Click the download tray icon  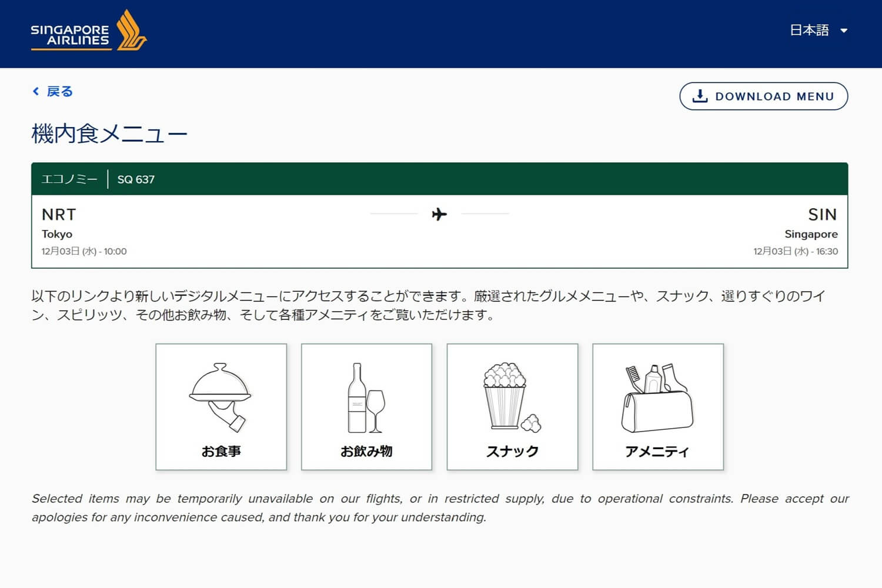point(700,96)
